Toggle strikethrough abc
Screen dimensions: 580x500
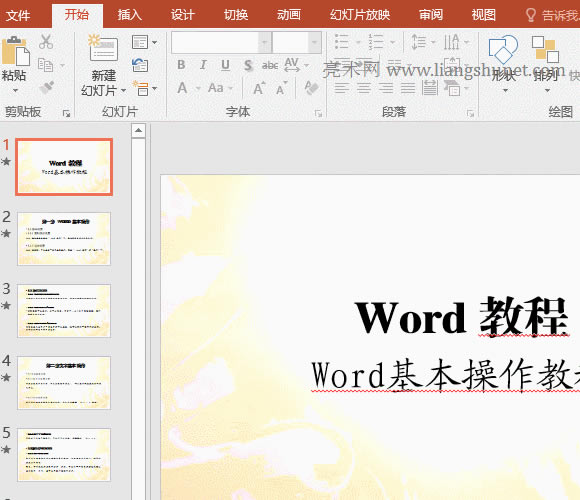pos(270,65)
